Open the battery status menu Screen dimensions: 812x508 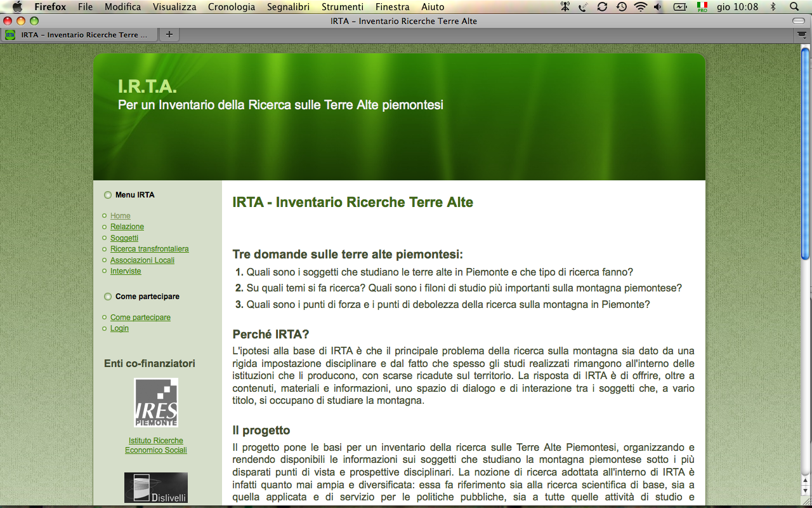coord(680,7)
